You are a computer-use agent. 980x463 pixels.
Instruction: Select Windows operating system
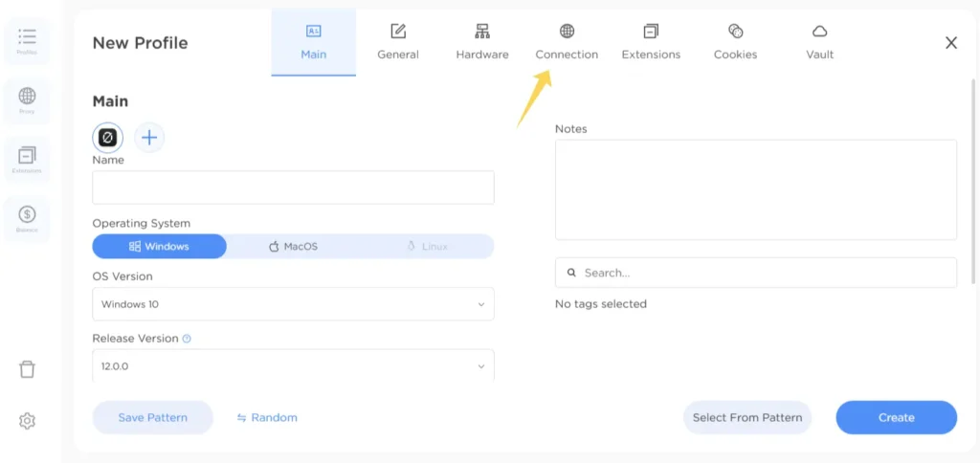click(160, 246)
